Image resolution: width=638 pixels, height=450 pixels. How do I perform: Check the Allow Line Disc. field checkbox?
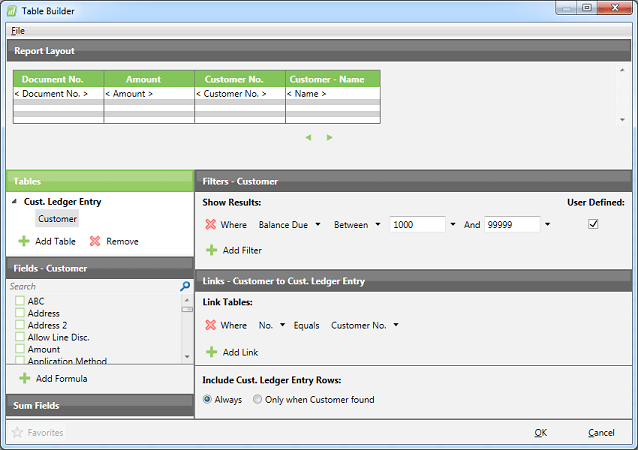pyautogui.click(x=20, y=337)
